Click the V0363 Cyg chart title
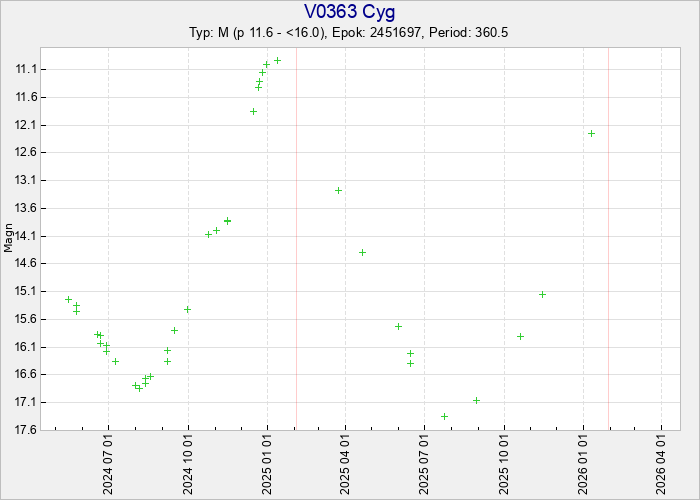 (x=349, y=12)
